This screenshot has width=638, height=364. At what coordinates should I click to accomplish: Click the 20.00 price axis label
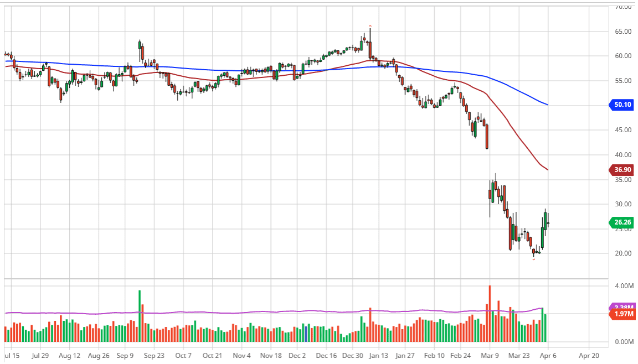click(623, 253)
